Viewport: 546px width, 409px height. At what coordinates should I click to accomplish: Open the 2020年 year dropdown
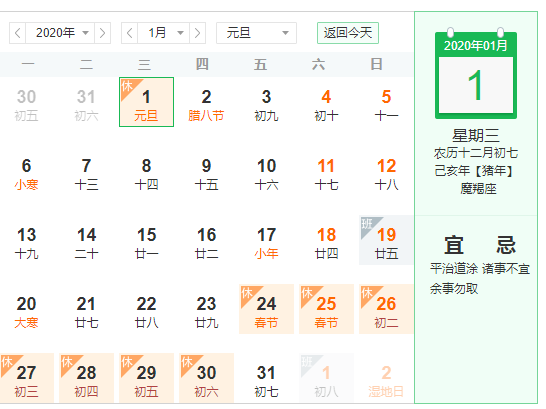60,33
